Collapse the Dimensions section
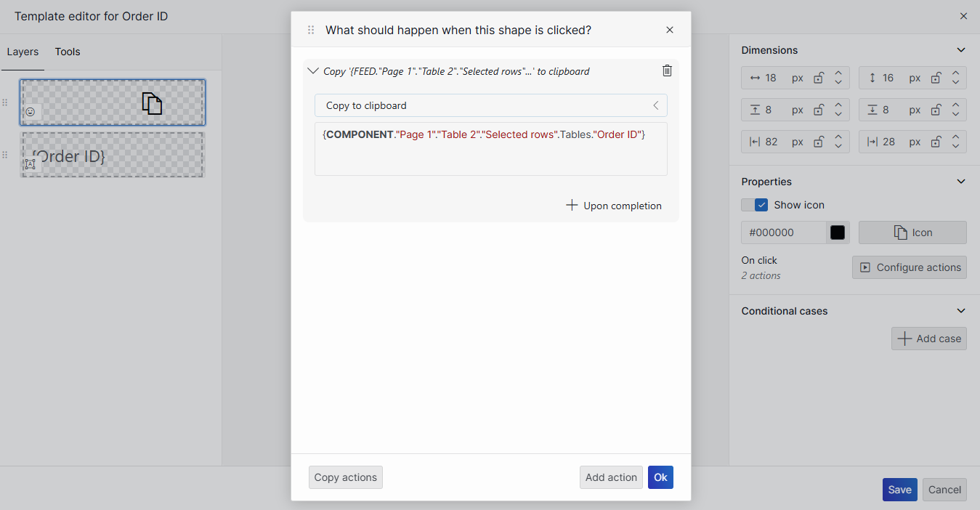 pyautogui.click(x=961, y=50)
